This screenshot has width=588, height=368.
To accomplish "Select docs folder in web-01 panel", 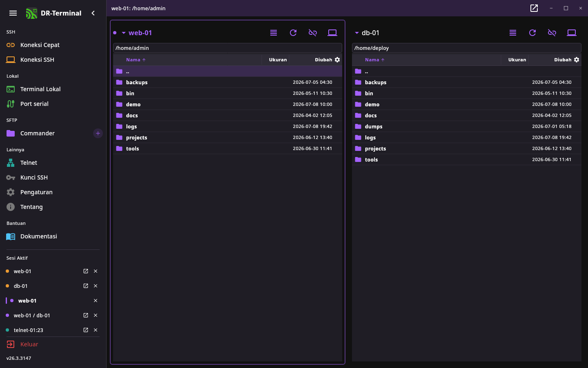I will click(227, 115).
